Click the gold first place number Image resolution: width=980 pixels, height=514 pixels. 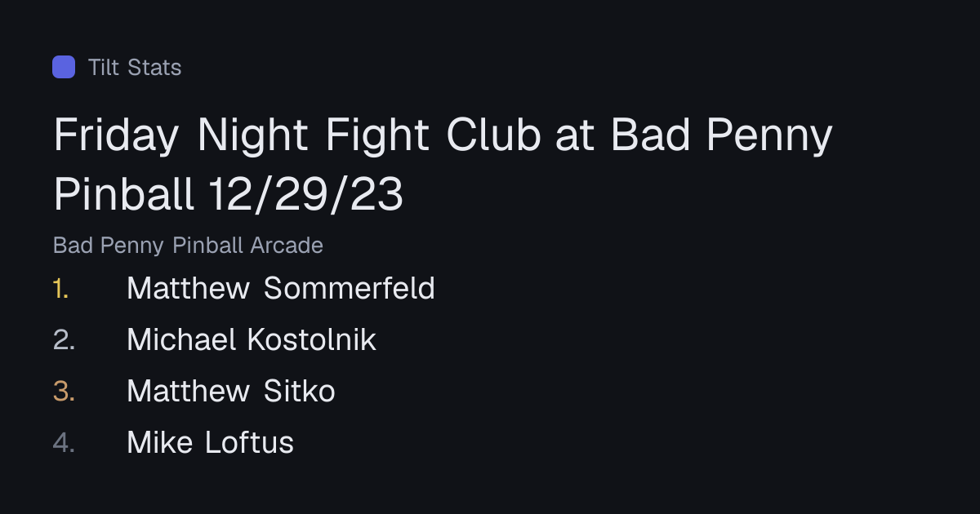61,289
